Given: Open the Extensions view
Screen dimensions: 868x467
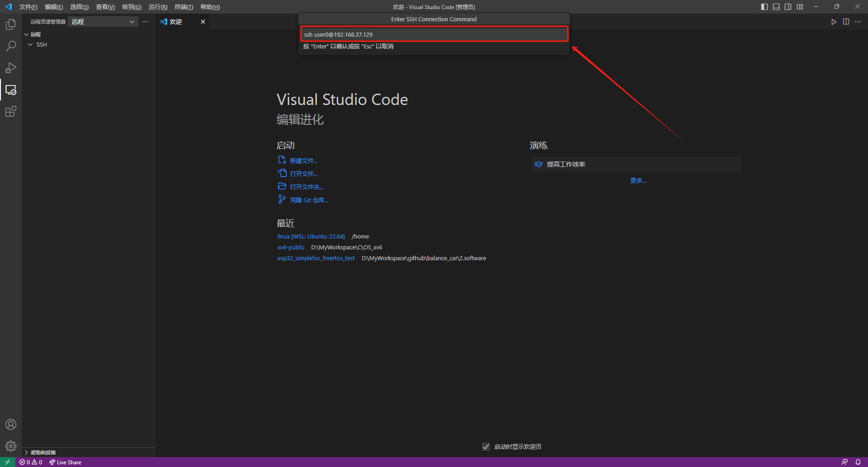Looking at the screenshot, I should point(11,111).
